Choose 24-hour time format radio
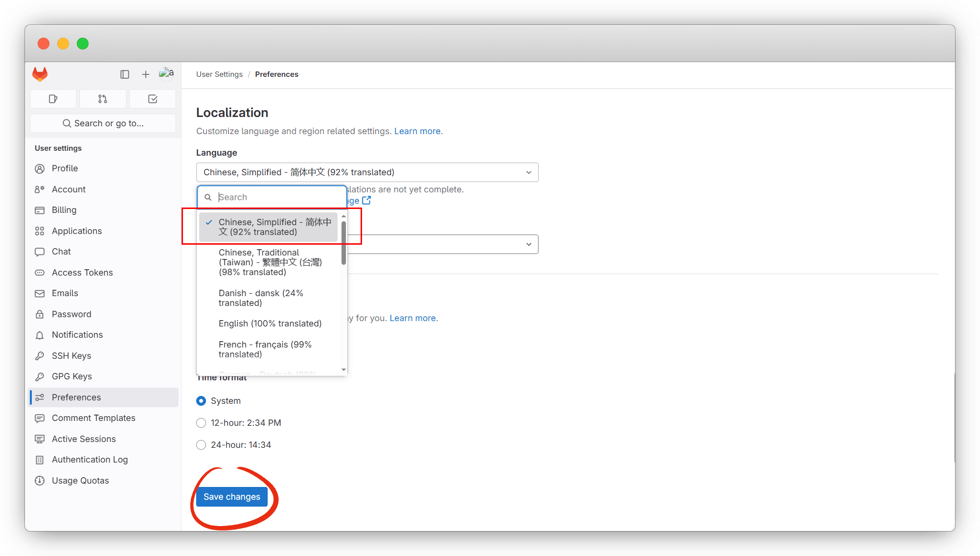The height and width of the screenshot is (556, 980). tap(201, 445)
